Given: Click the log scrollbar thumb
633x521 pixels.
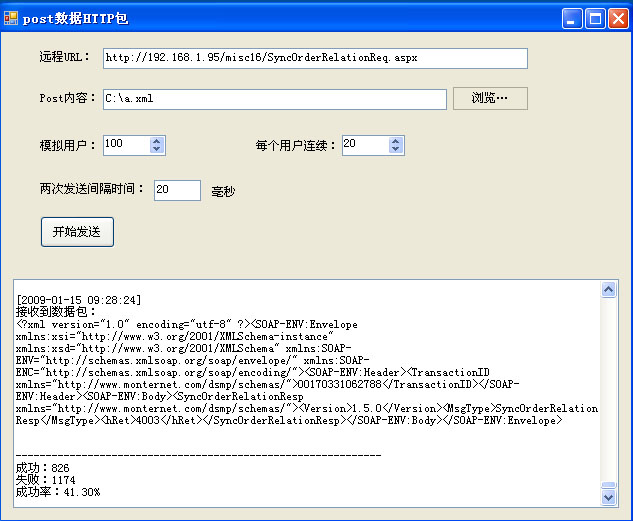Looking at the screenshot, I should (x=608, y=485).
